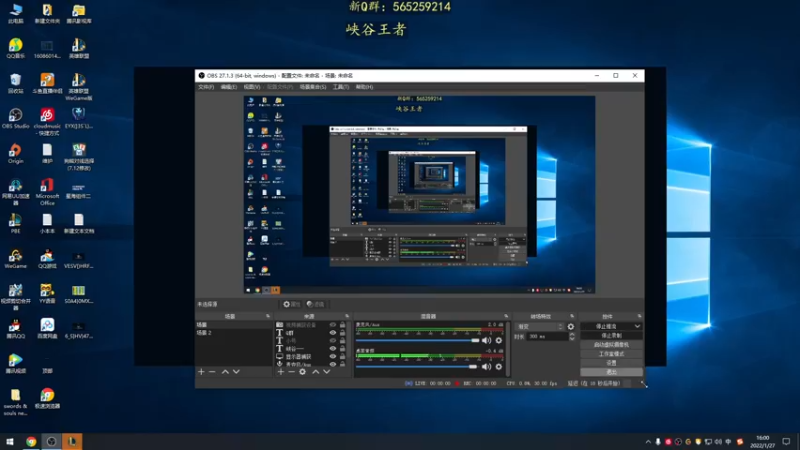This screenshot has width=800, height=450.
Task: Move scene down in scenes list
Action: click(236, 372)
